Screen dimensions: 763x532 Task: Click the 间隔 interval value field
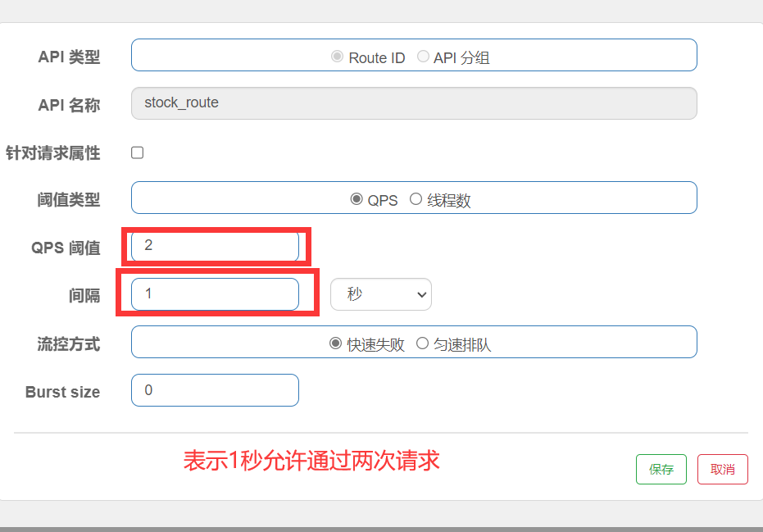coord(215,293)
